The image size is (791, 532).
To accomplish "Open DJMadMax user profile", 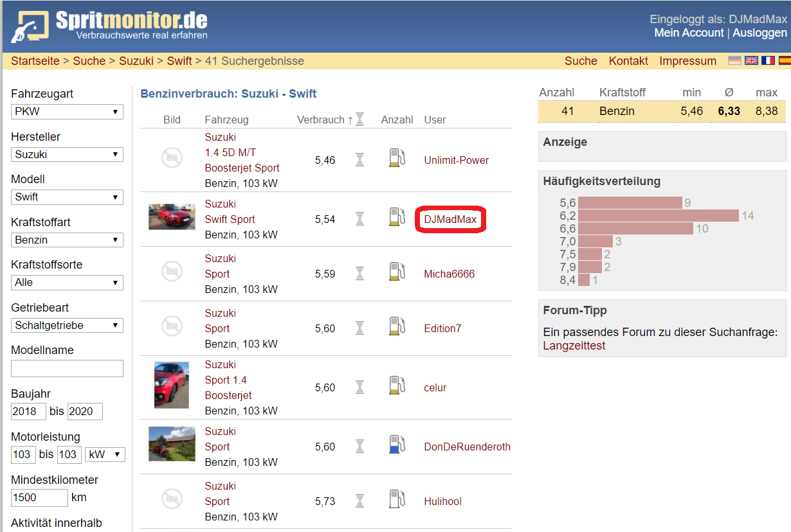I will pyautogui.click(x=450, y=220).
